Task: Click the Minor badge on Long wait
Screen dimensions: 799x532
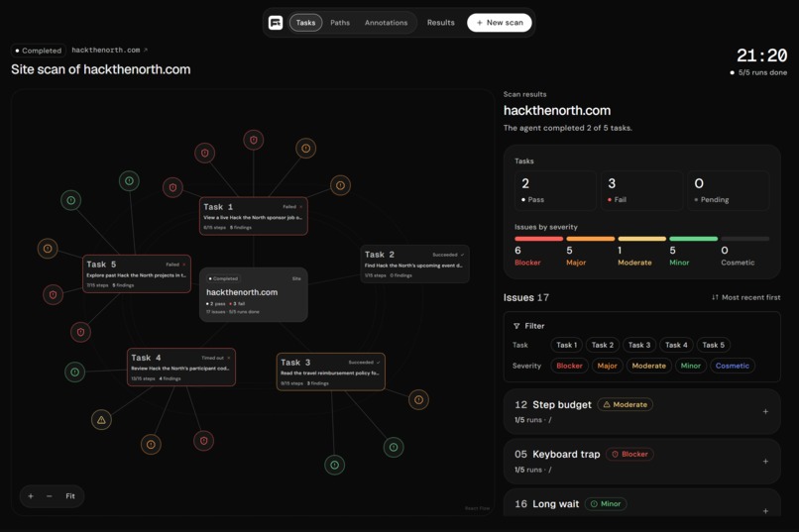Action: pyautogui.click(x=606, y=504)
